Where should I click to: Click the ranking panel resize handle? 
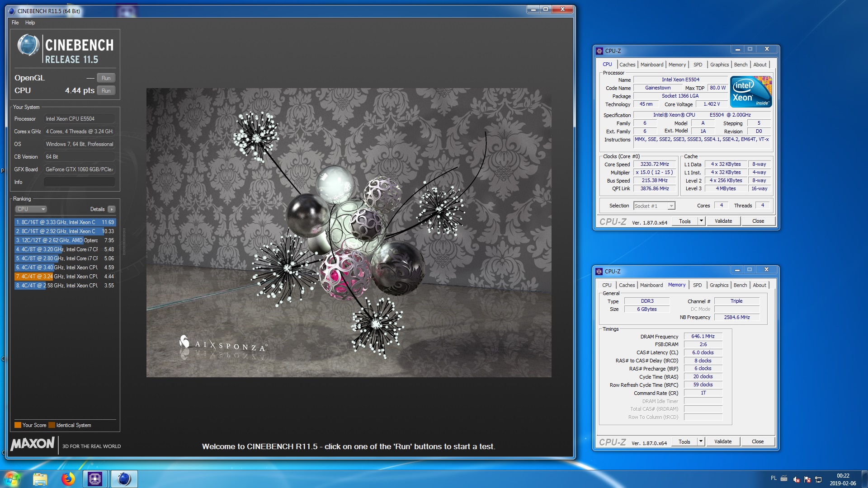click(124, 242)
